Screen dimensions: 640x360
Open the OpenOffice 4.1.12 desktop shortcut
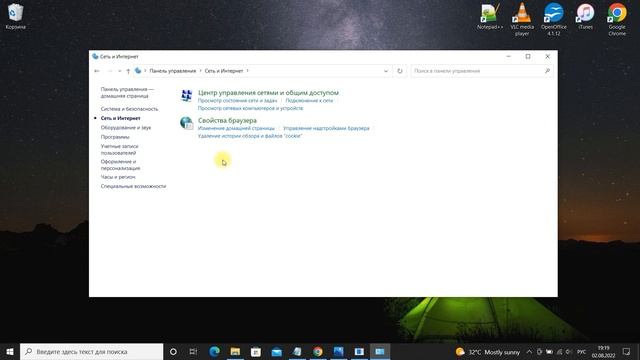click(x=553, y=19)
